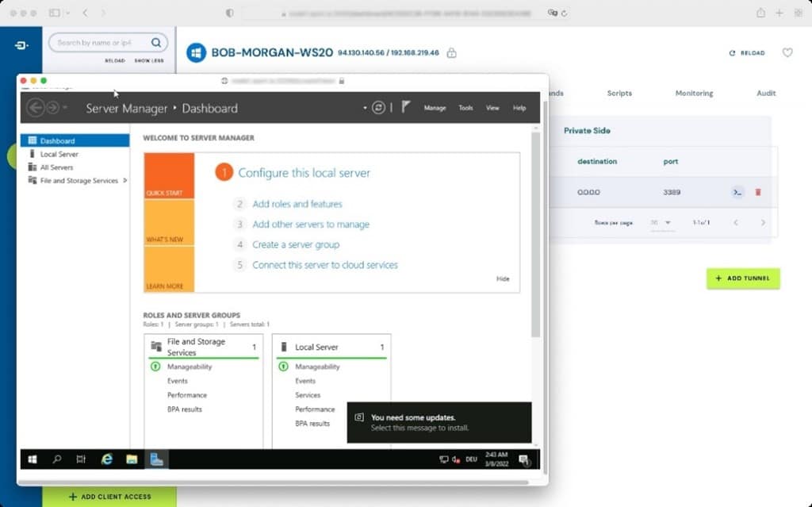The width and height of the screenshot is (812, 507).
Task: Click Events under Local Server tile
Action: (x=305, y=381)
